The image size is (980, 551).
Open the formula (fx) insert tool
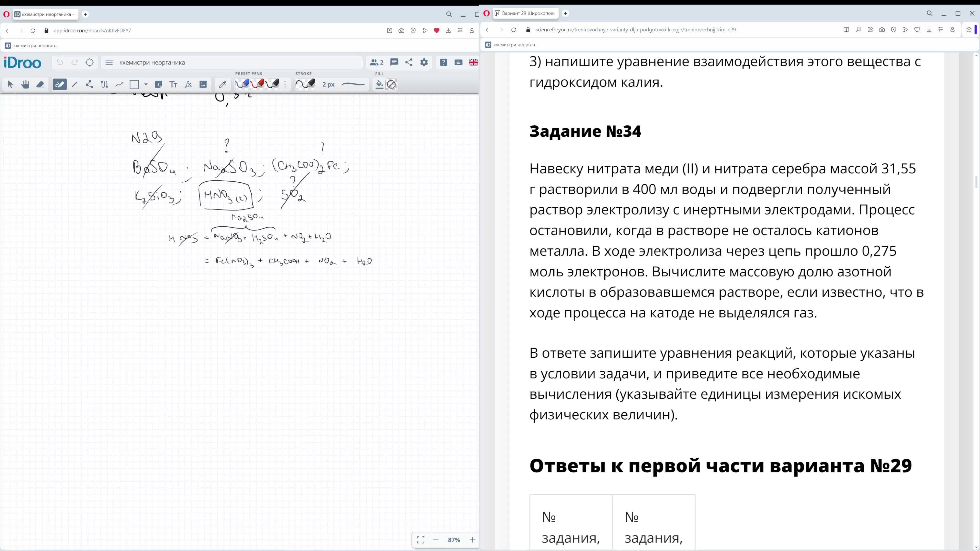tap(188, 84)
